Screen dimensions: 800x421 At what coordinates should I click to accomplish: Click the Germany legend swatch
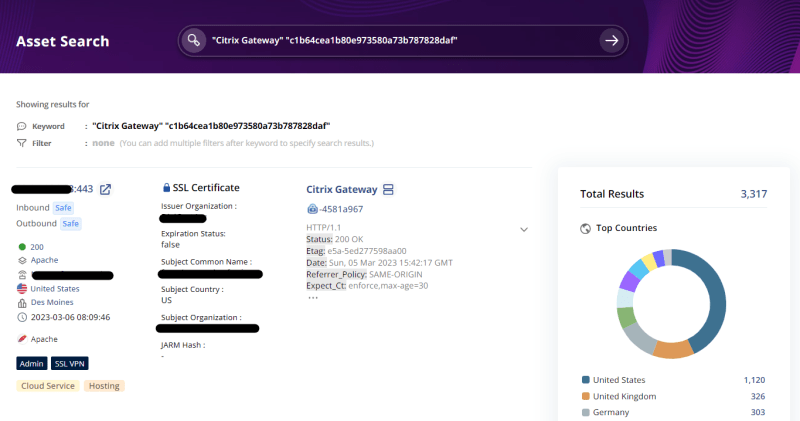pyautogui.click(x=586, y=412)
